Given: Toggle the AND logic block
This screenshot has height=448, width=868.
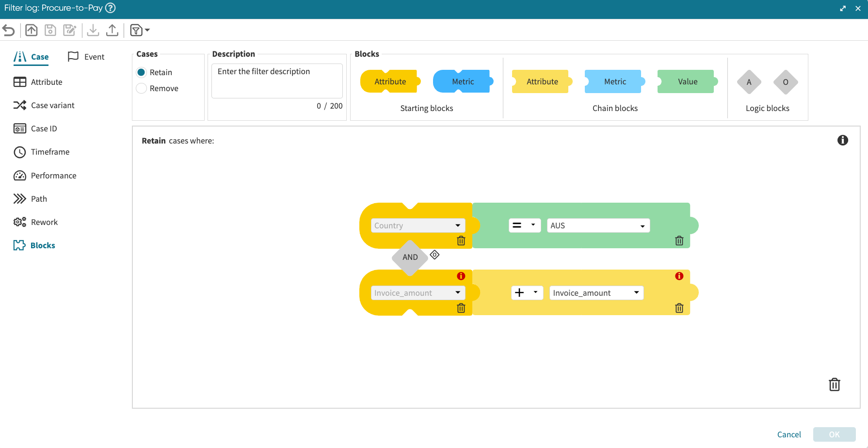Looking at the screenshot, I should click(410, 257).
